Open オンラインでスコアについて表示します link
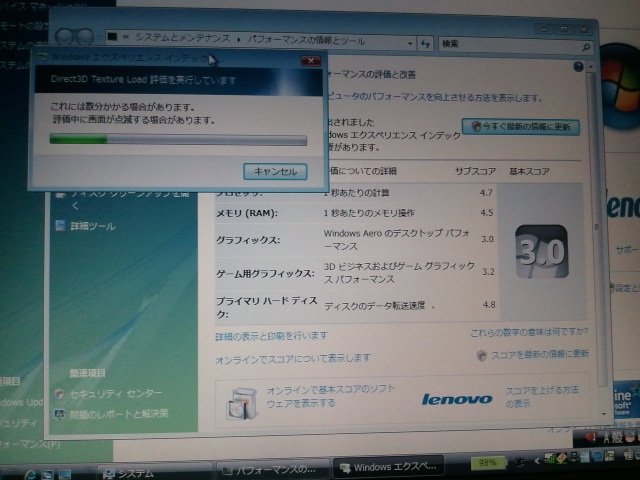640x480 pixels. point(293,359)
